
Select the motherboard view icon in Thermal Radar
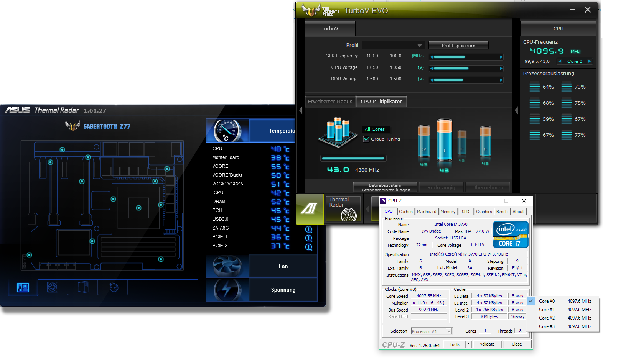pyautogui.click(x=23, y=287)
